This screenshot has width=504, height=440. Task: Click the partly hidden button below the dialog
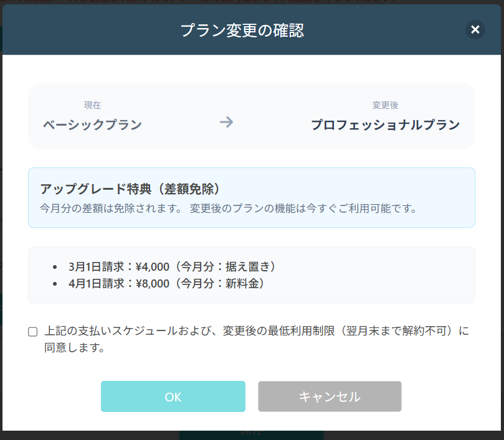point(251,434)
